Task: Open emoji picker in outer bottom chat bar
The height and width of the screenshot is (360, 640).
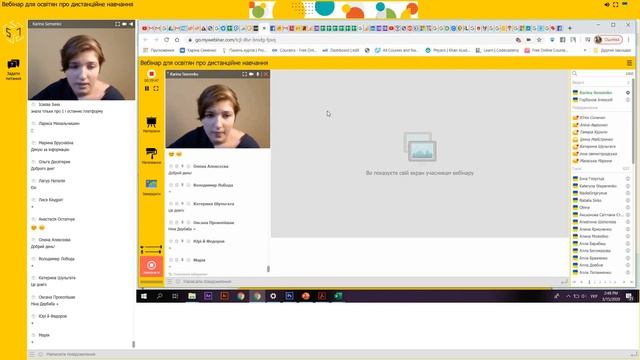Action: [40, 354]
